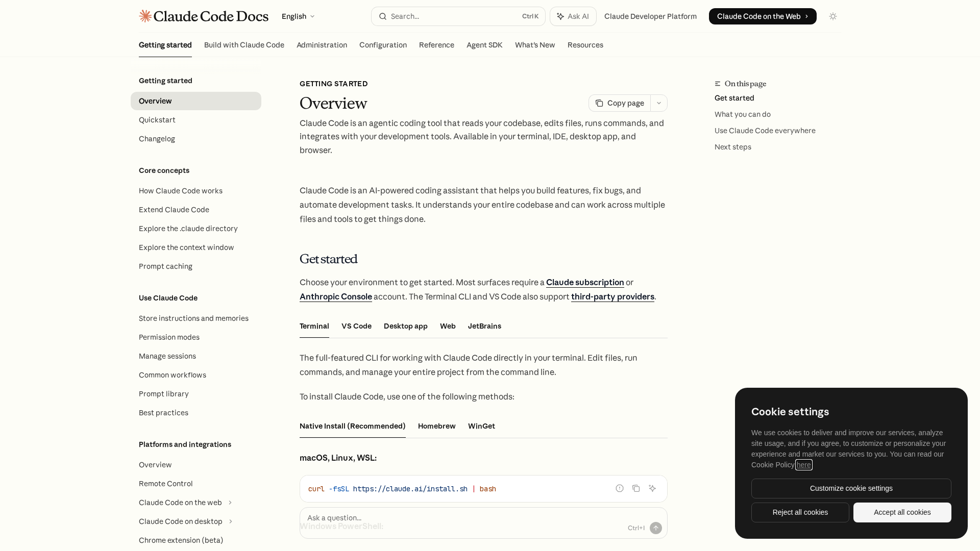
Task: Open the Claude Developer Platform link
Action: 650,16
